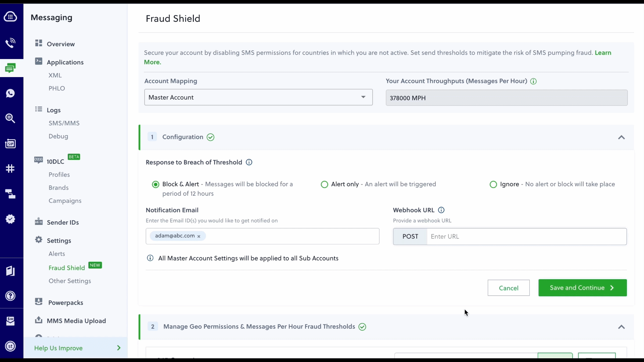Open the Voice calling section in sidebar

pos(11,43)
